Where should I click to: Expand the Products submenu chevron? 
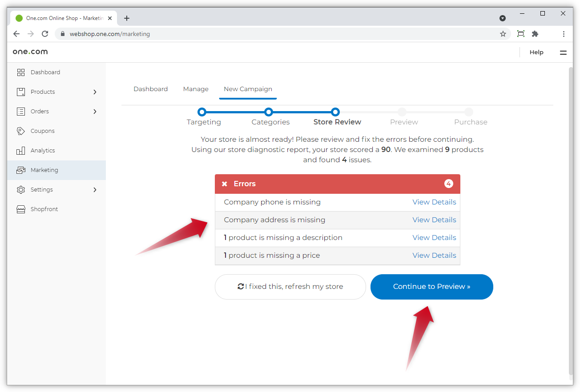(x=95, y=92)
